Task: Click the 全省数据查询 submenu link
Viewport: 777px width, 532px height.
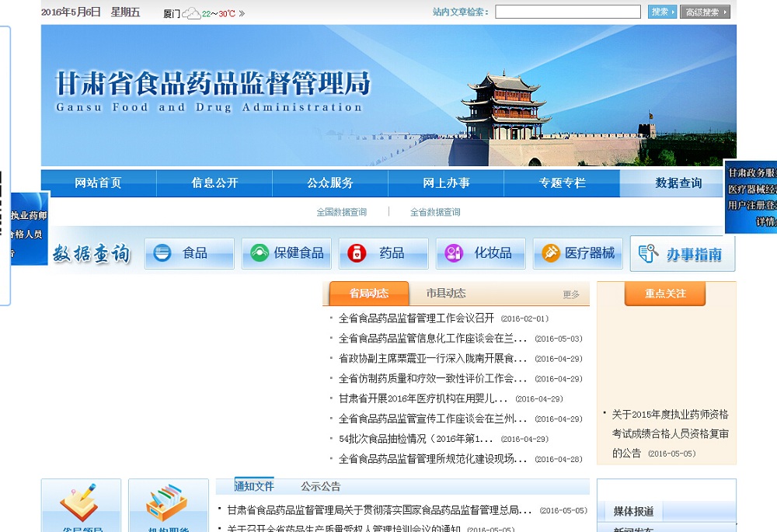Action: click(435, 212)
